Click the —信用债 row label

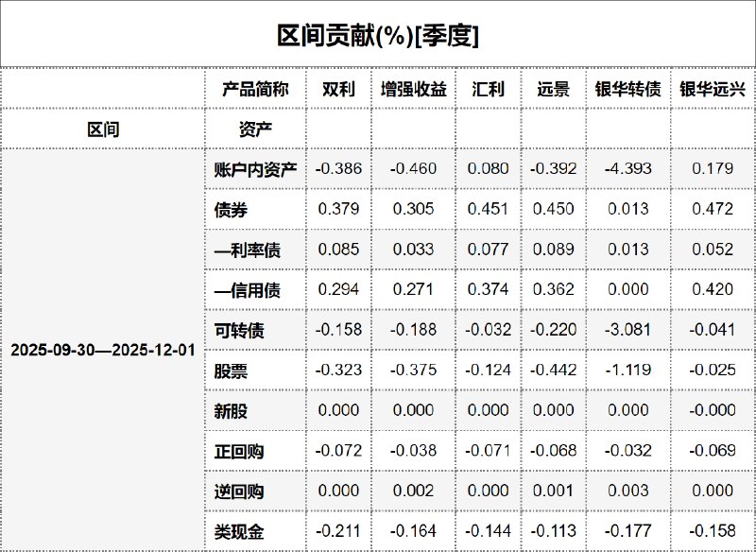247,290
